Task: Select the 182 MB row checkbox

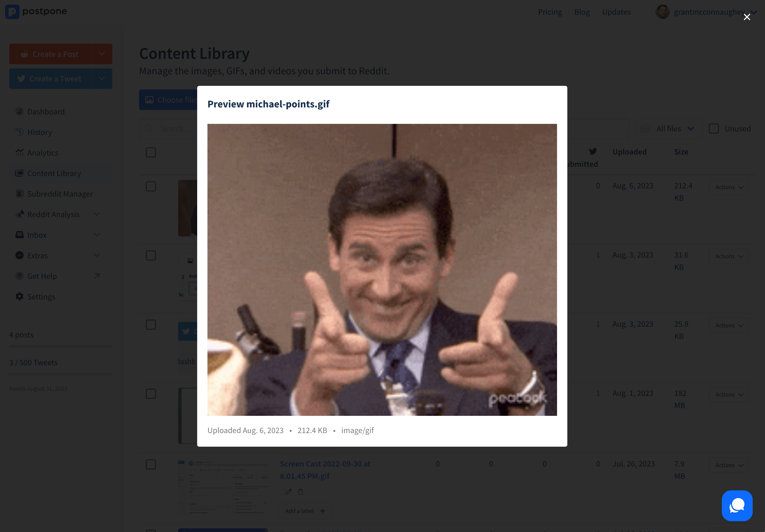Action: [x=151, y=394]
